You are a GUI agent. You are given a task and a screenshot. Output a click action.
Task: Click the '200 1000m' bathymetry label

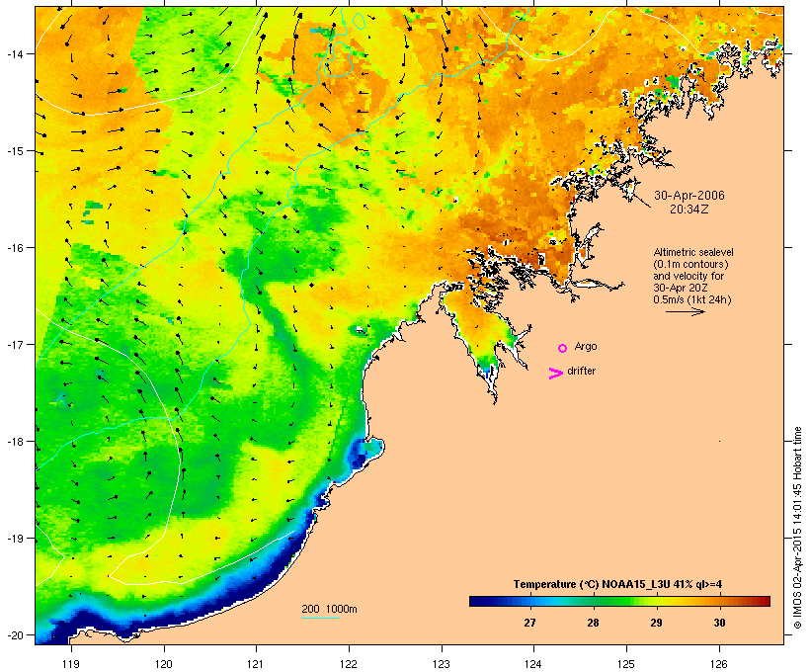click(x=329, y=609)
